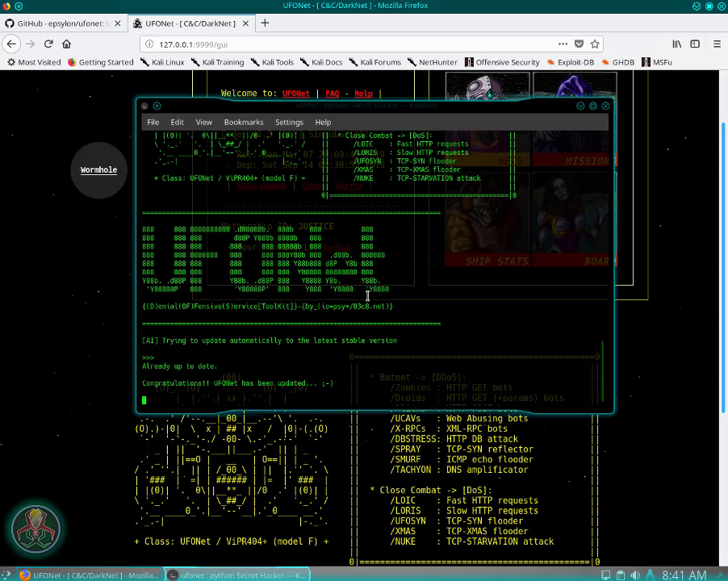Screen dimensions: 728x581
Task: Open Most Visited bookmarks folder
Action: click(x=34, y=62)
